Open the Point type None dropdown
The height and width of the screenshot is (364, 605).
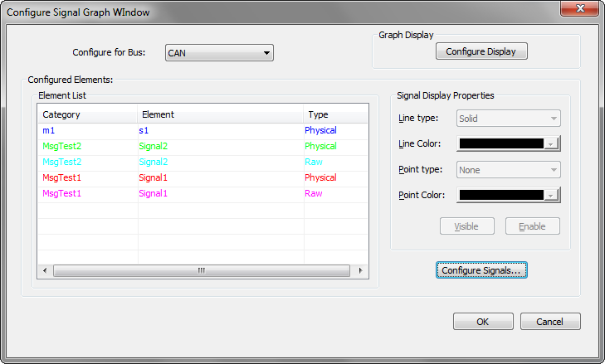point(508,170)
